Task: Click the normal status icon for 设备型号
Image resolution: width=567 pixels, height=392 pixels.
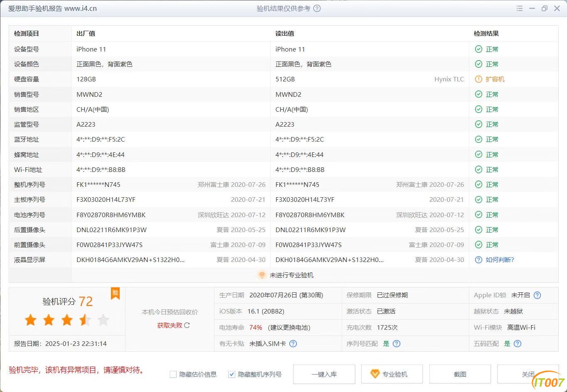Action: (x=478, y=49)
